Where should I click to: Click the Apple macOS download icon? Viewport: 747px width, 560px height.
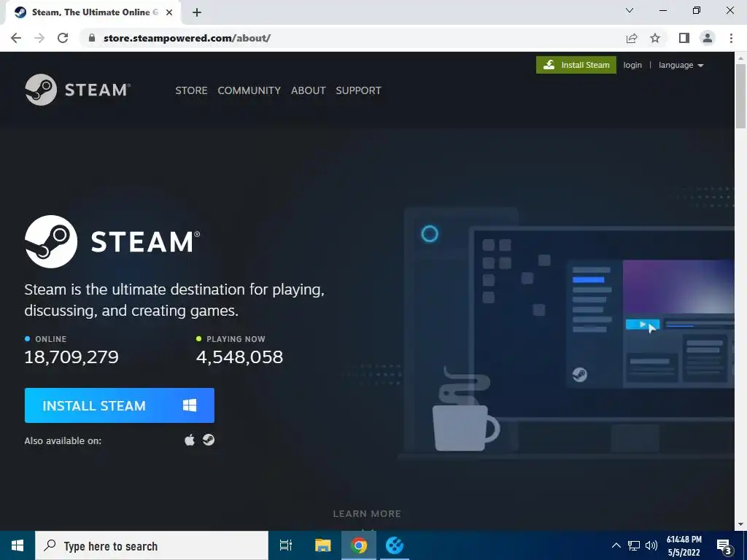coord(190,440)
